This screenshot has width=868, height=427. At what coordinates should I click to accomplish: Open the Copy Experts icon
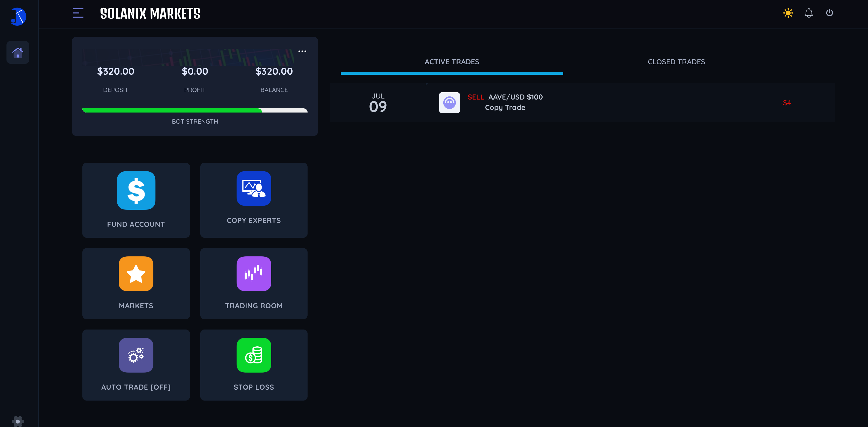253,188
